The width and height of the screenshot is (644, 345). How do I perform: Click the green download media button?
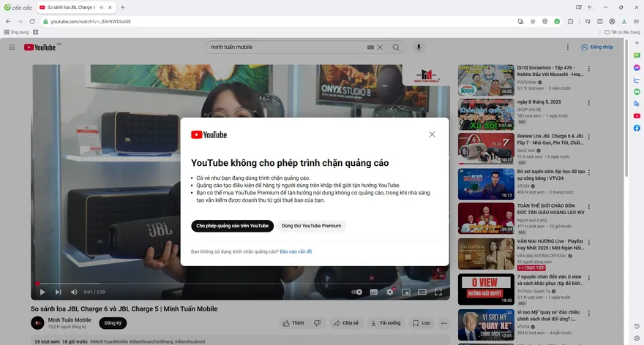click(557, 21)
